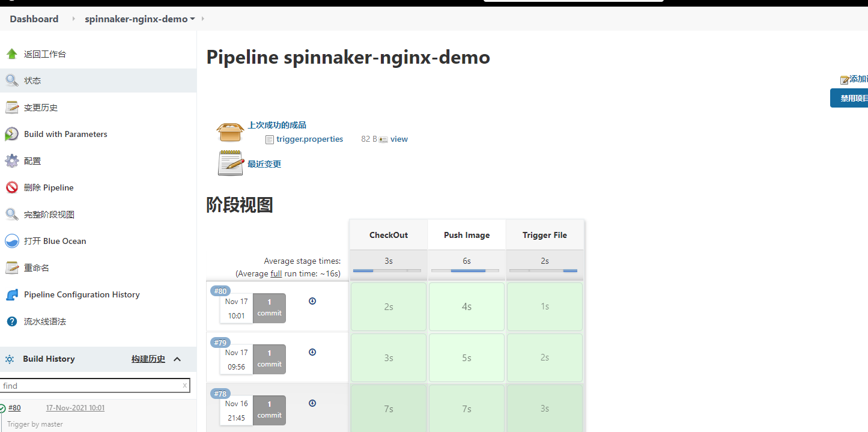868x432 pixels.
Task: Click the fingerprint icon beside the view link
Action: (383, 139)
